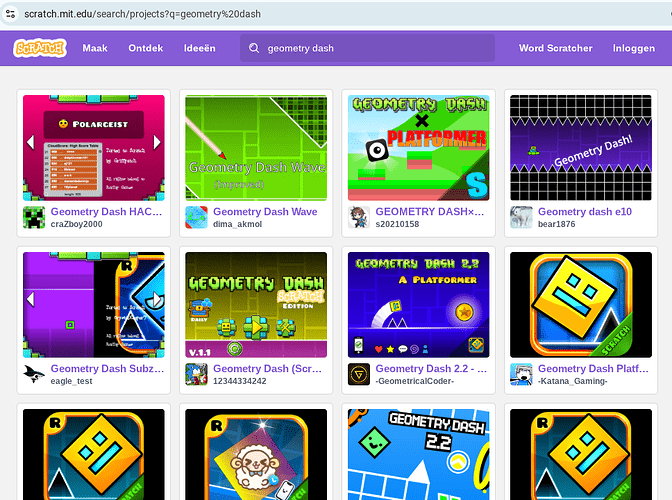Image resolution: width=672 pixels, height=500 pixels.
Task: Click purple spiked Geometry Dash! thumbnail
Action: tap(581, 148)
